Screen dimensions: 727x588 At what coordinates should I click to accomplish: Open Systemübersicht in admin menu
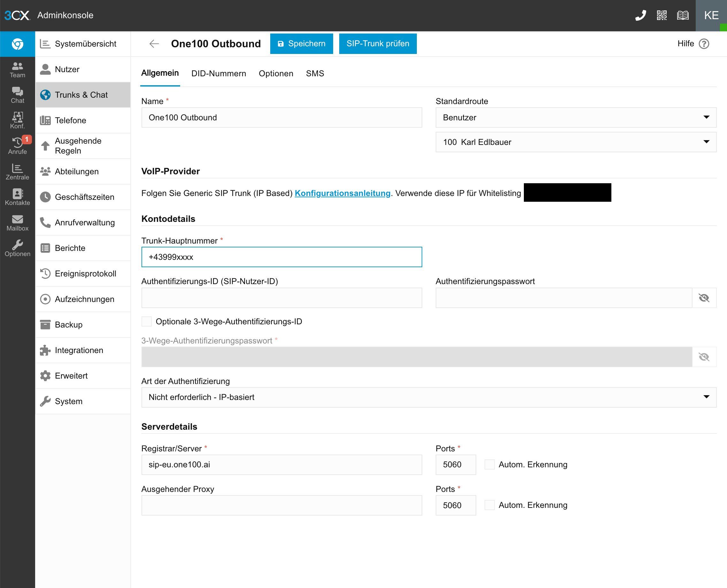[83, 44]
